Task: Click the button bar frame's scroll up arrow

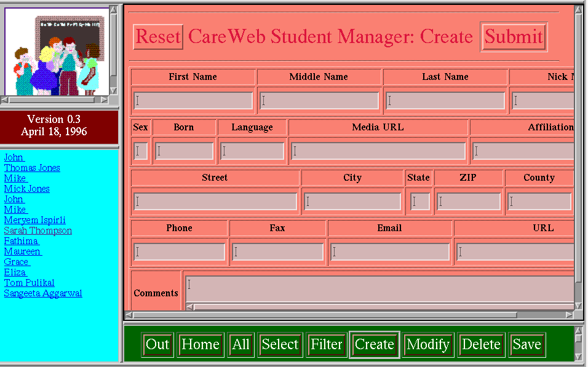Action: (x=579, y=330)
